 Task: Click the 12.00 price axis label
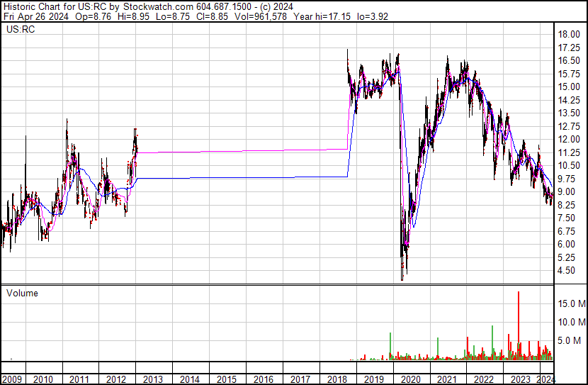[569, 139]
